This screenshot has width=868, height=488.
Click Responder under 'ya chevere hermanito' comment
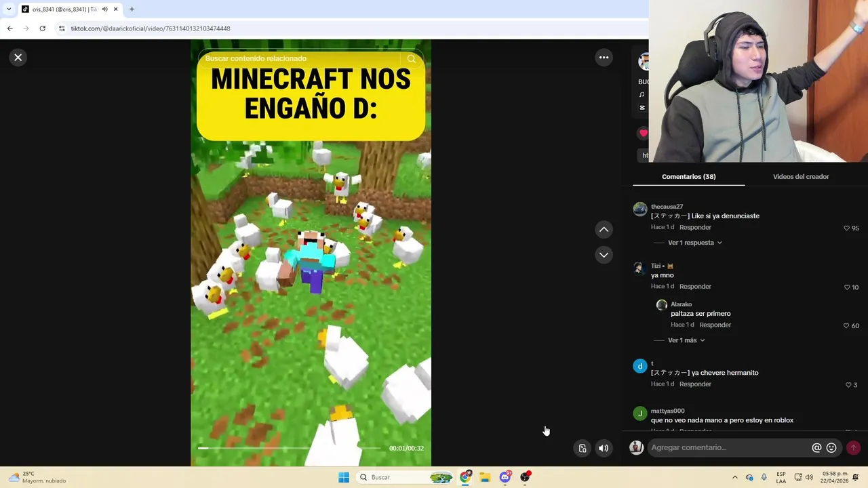tap(695, 384)
